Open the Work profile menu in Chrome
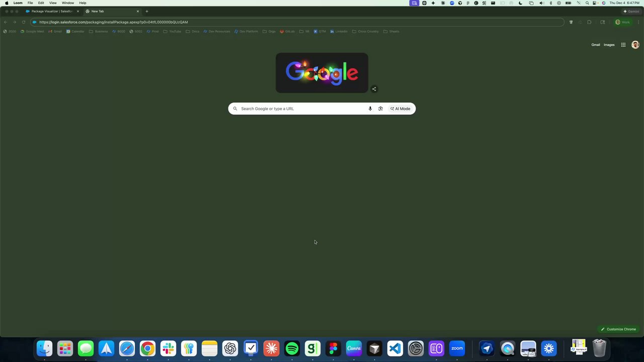 622,22
